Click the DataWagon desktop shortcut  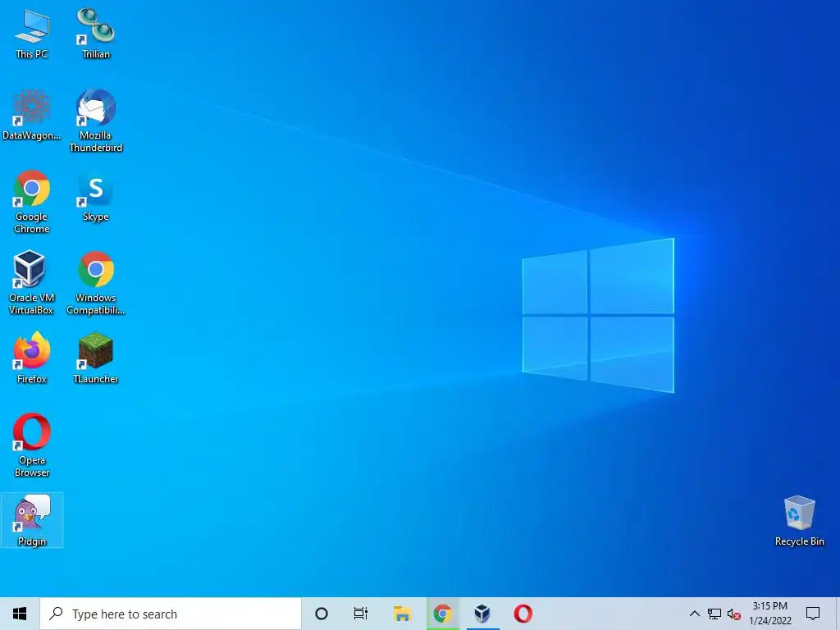pos(32,115)
